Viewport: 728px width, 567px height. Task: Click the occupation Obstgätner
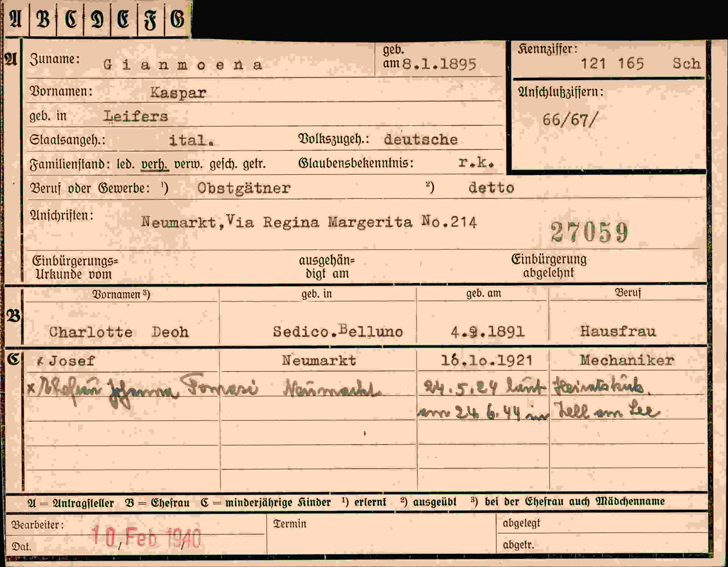click(x=244, y=188)
